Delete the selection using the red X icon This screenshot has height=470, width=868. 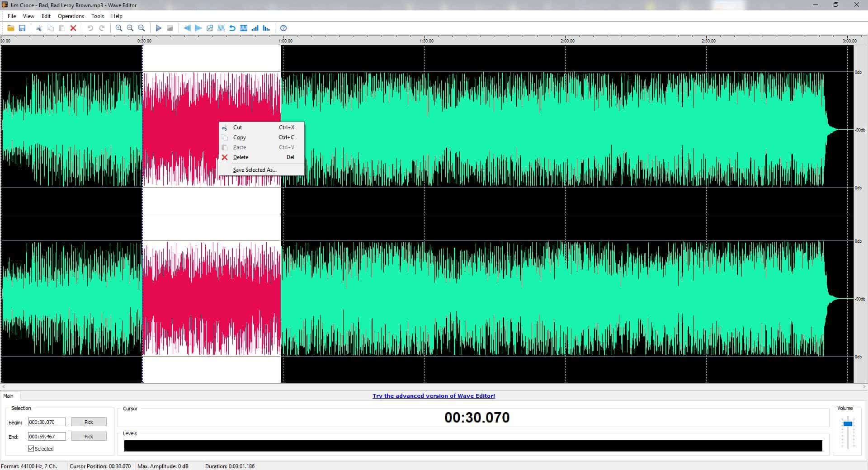click(x=73, y=28)
